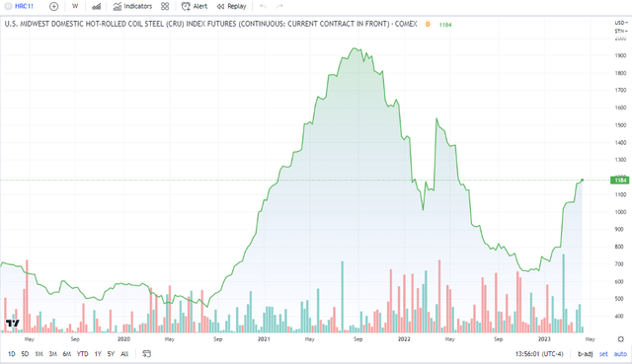The width and height of the screenshot is (632, 364).
Task: Toggle the b-adj back-adjustment option
Action: 586,354
